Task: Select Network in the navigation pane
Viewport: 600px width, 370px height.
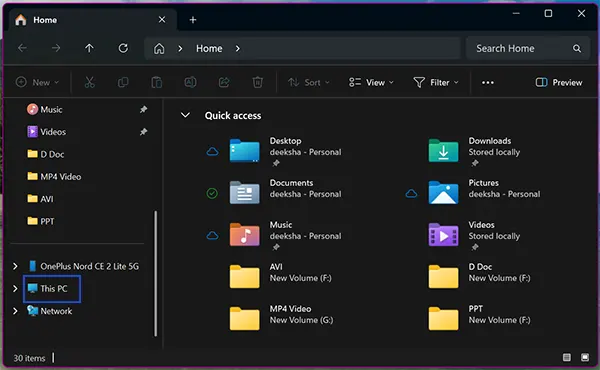Action: coord(50,311)
